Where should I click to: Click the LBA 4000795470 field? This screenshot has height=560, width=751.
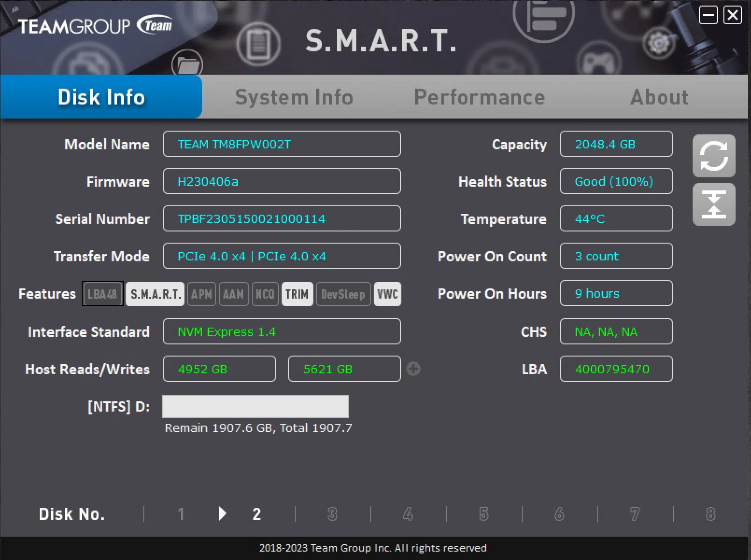[616, 369]
